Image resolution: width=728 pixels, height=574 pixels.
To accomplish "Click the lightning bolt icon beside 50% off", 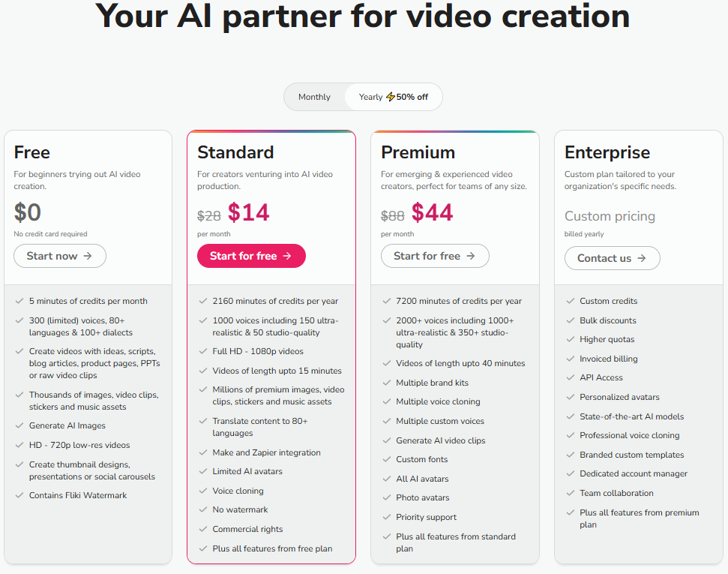I will pos(390,97).
